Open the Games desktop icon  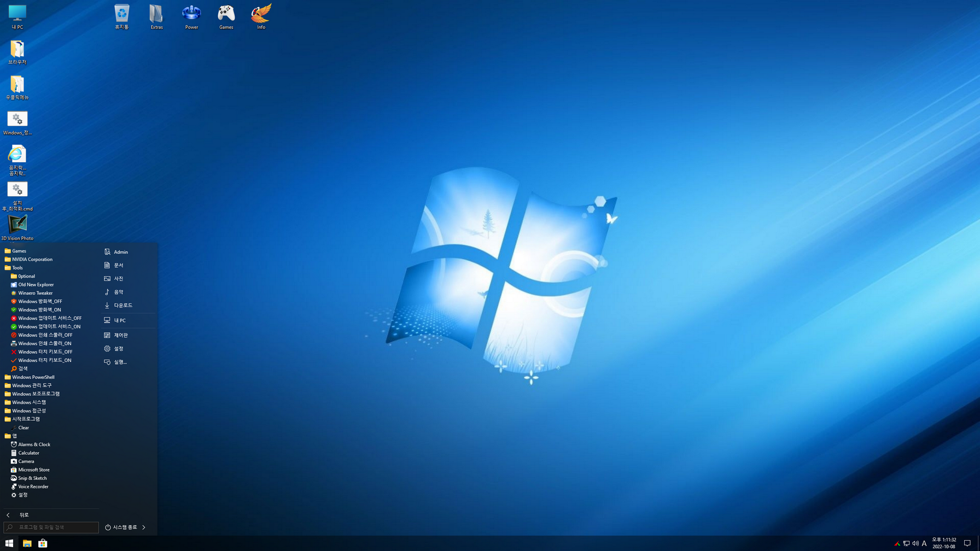[226, 17]
